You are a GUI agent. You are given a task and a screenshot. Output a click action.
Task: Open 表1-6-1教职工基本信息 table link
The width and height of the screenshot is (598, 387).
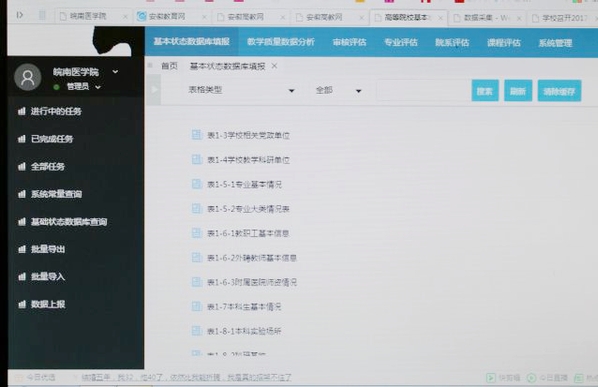[248, 233]
